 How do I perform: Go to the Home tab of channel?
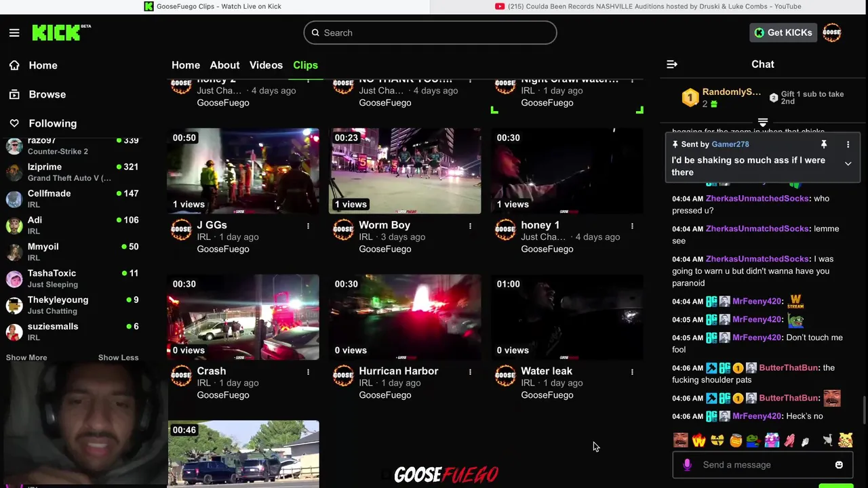click(x=186, y=65)
